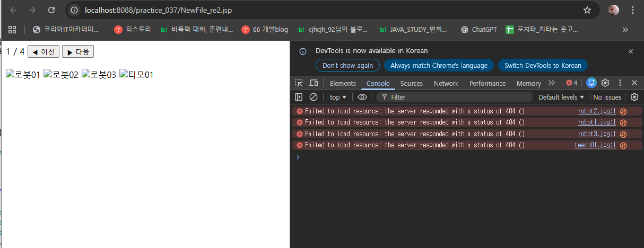Click Don't show again button
The height and width of the screenshot is (248, 644).
pos(347,65)
